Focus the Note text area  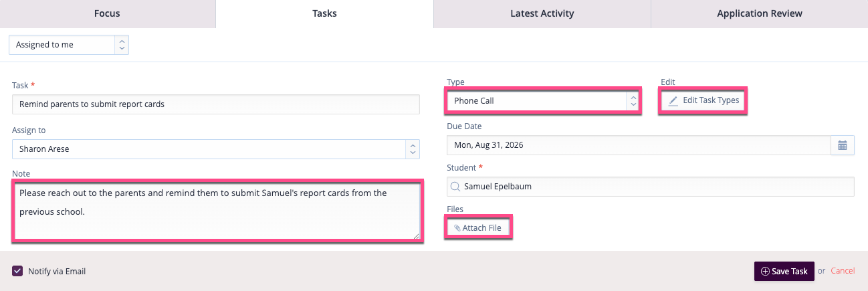(217, 211)
